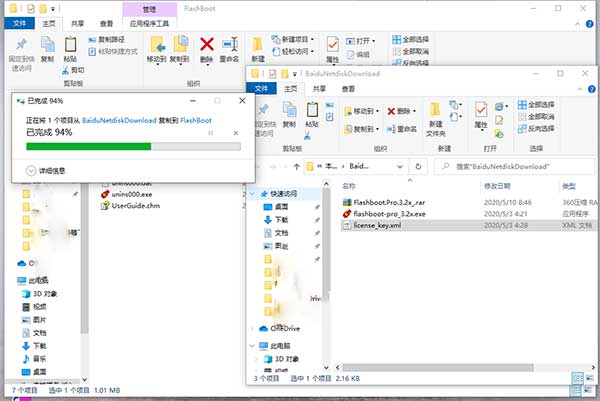Click 全部取消 in the FlashBoot window
Screen dimensions: 600x401
411,51
